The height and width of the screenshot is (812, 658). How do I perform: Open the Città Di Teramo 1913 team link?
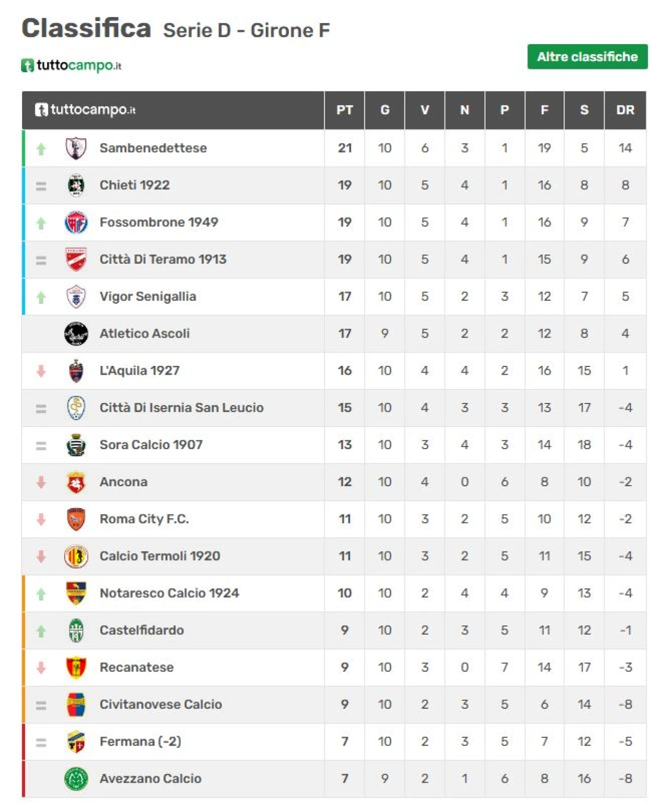[x=163, y=259]
